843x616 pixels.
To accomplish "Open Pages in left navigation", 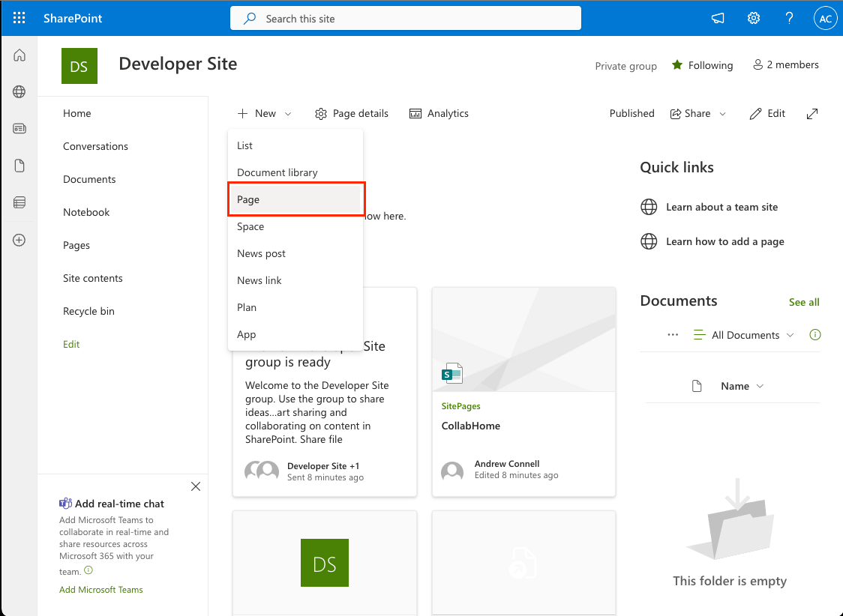I will click(76, 246).
